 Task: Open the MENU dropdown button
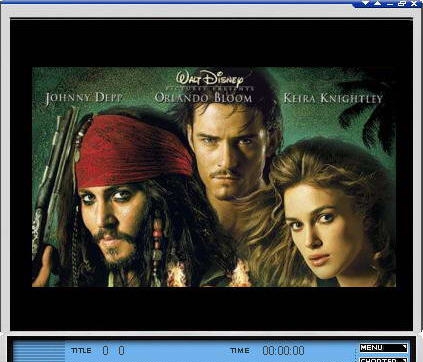coord(383,348)
